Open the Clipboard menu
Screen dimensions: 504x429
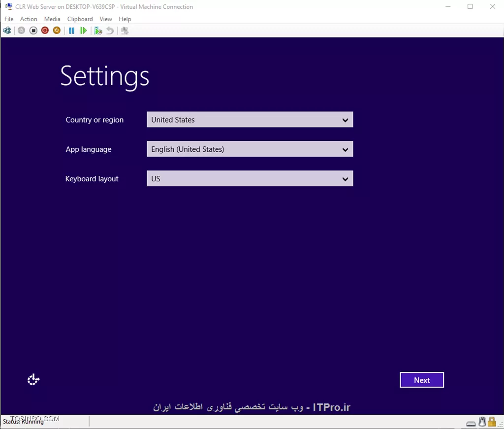click(x=80, y=19)
